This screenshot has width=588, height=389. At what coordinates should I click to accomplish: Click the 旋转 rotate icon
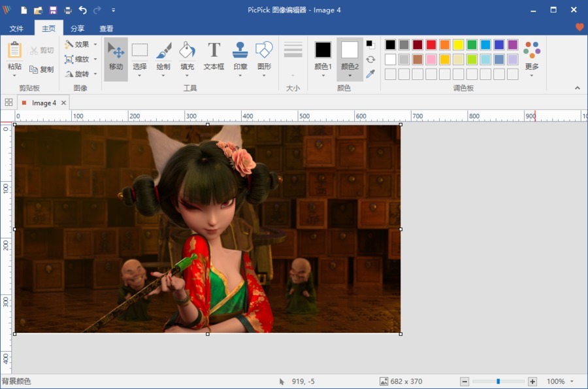click(x=69, y=74)
